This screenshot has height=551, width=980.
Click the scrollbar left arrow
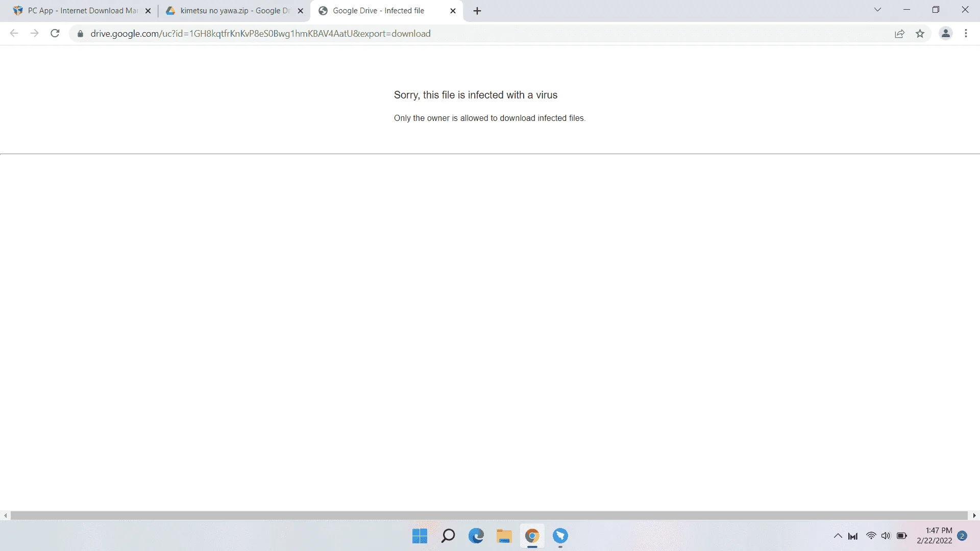[x=5, y=516]
